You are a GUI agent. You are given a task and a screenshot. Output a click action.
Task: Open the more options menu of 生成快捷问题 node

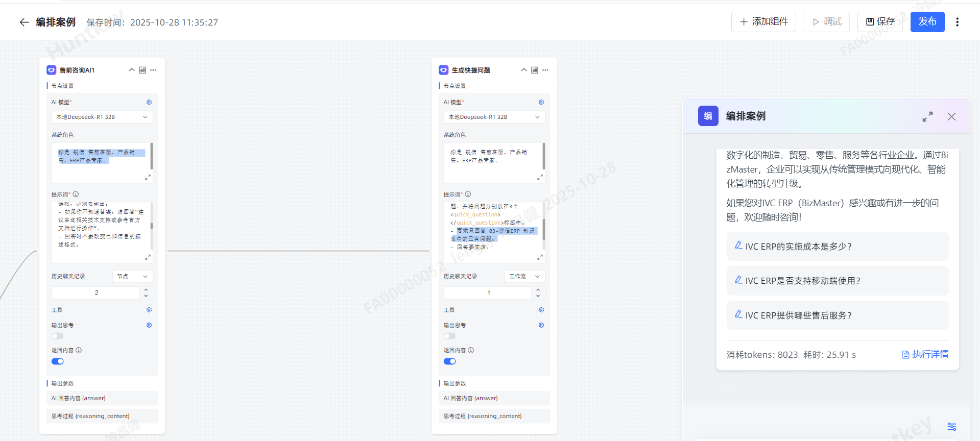click(x=545, y=70)
